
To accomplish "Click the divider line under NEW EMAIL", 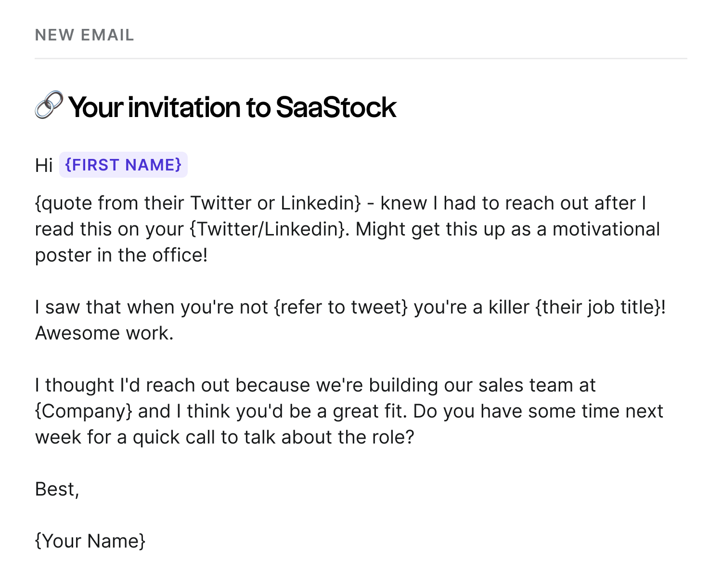I will coord(361,59).
